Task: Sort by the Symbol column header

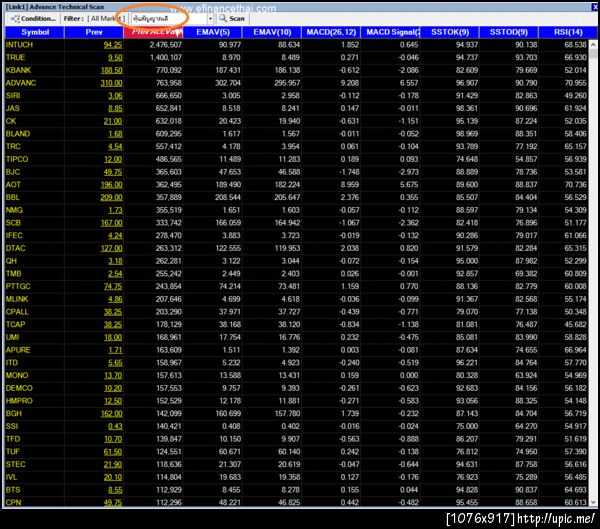Action: tap(35, 32)
